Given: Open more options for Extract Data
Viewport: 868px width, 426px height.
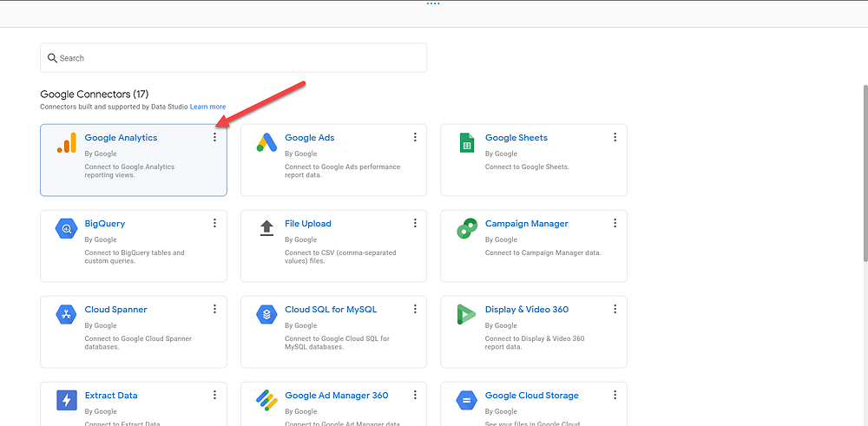Looking at the screenshot, I should (214, 395).
